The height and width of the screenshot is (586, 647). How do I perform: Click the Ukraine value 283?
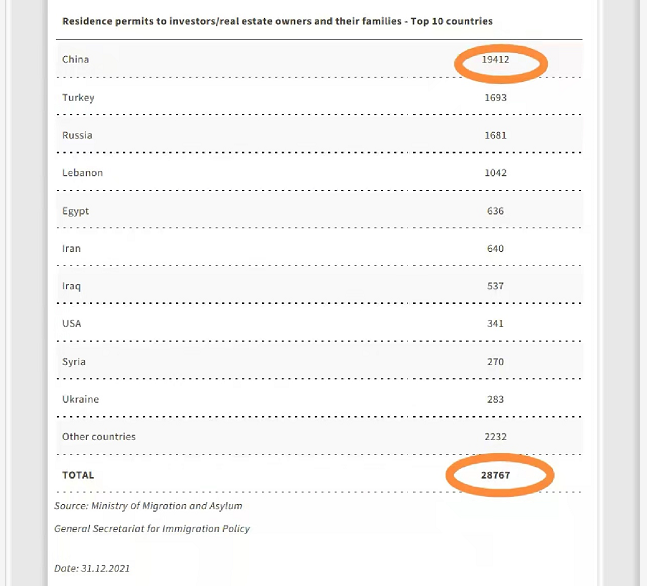(496, 400)
